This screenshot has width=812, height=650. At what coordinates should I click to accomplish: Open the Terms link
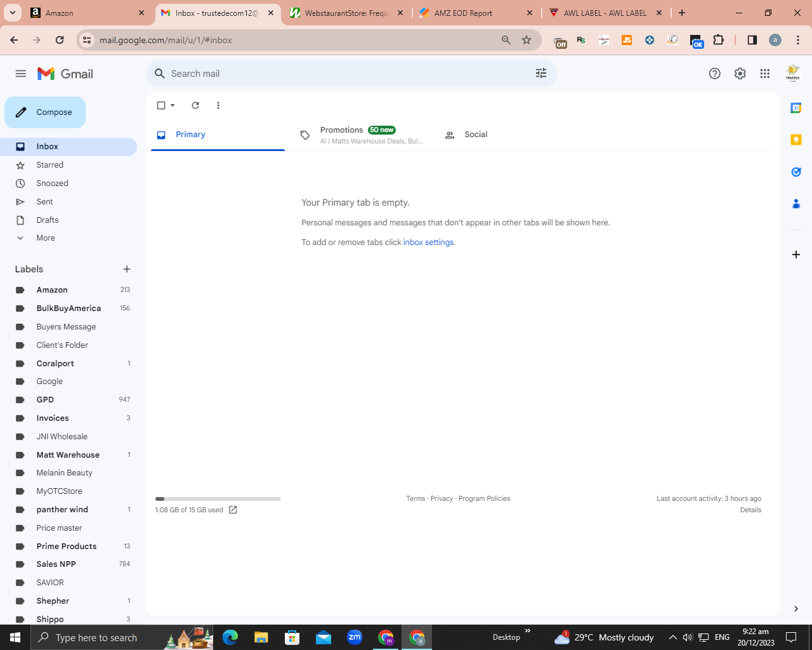click(416, 499)
